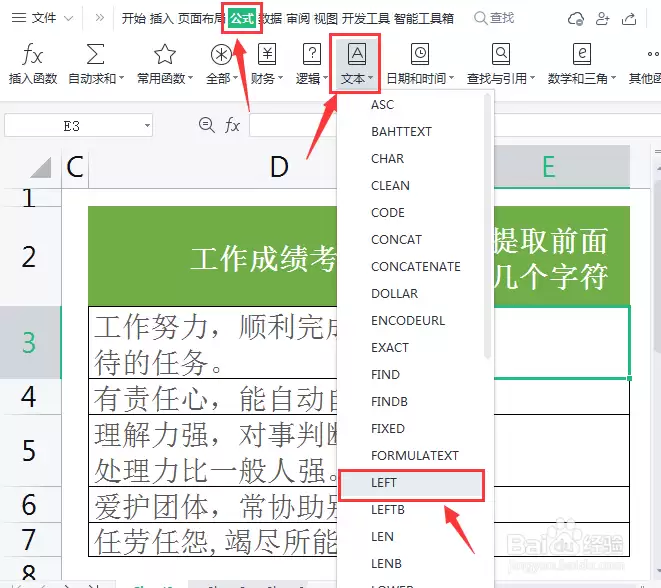Click the 查找 search box
The width and height of the screenshot is (661, 588).
[494, 18]
